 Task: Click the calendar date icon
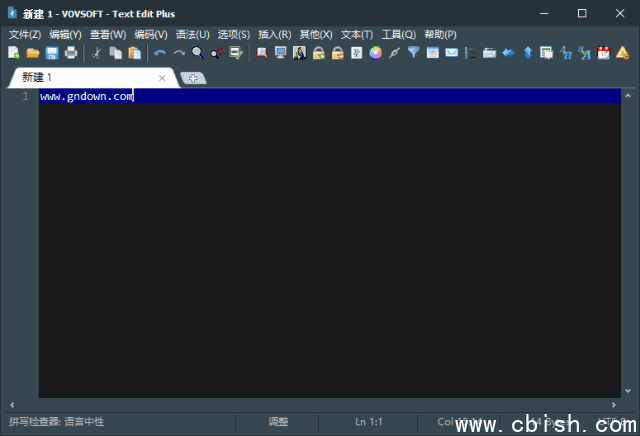603,53
